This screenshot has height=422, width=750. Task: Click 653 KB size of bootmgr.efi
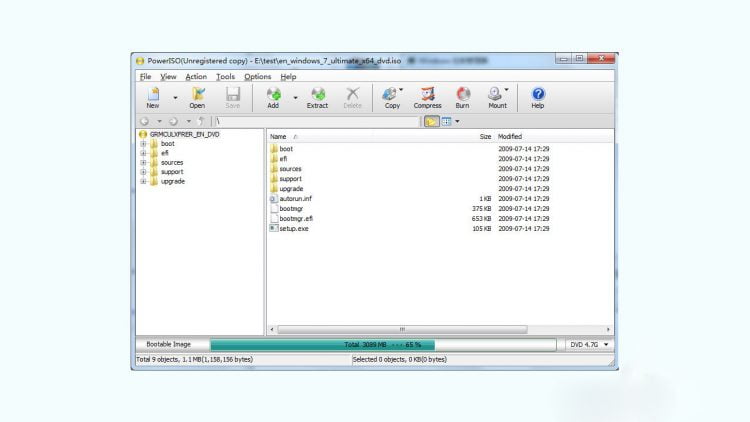point(481,219)
